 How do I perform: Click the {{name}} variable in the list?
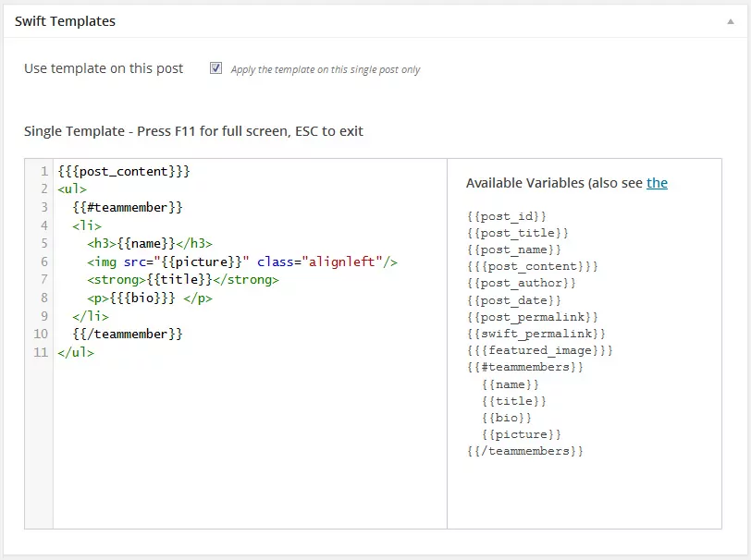(x=511, y=384)
